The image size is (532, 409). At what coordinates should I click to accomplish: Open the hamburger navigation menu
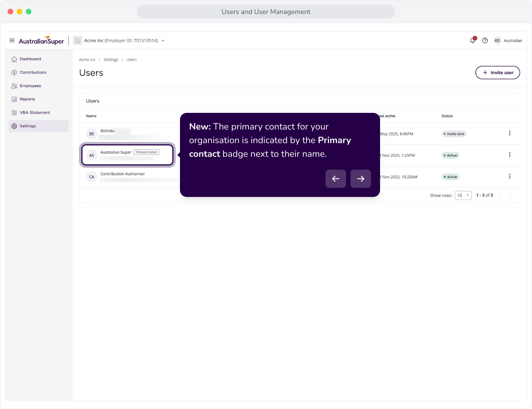12,41
